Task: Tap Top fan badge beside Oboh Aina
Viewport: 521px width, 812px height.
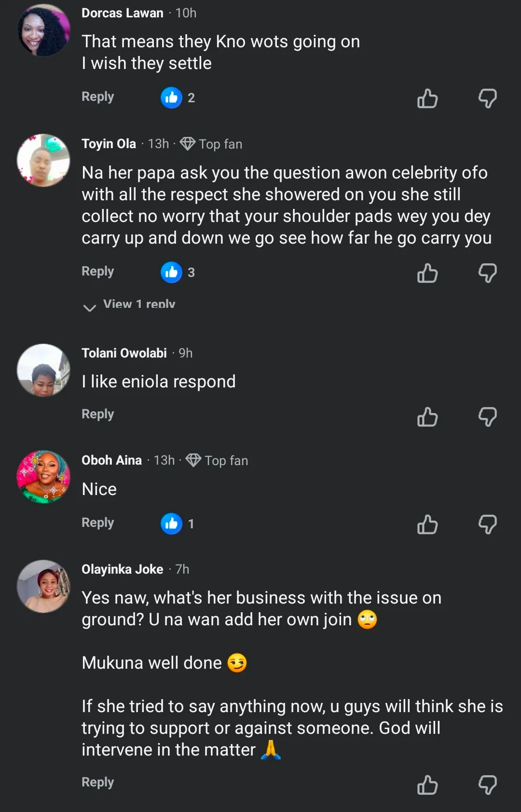Action: point(218,461)
